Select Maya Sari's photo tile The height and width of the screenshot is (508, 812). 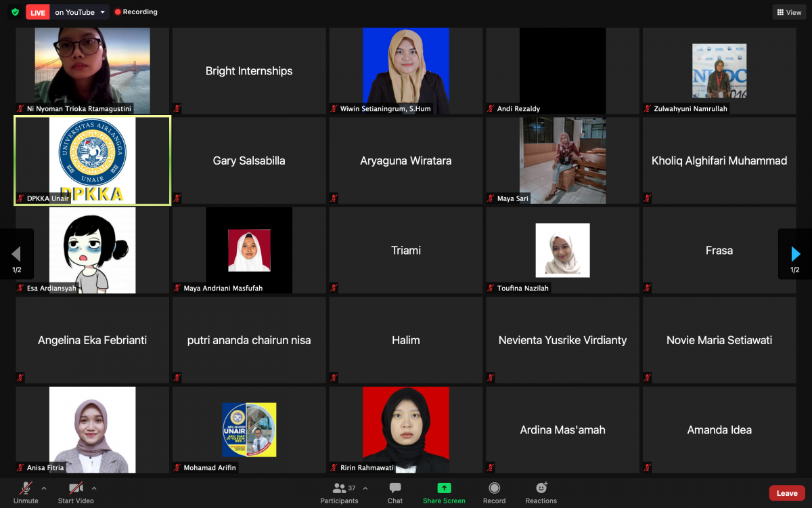click(562, 161)
